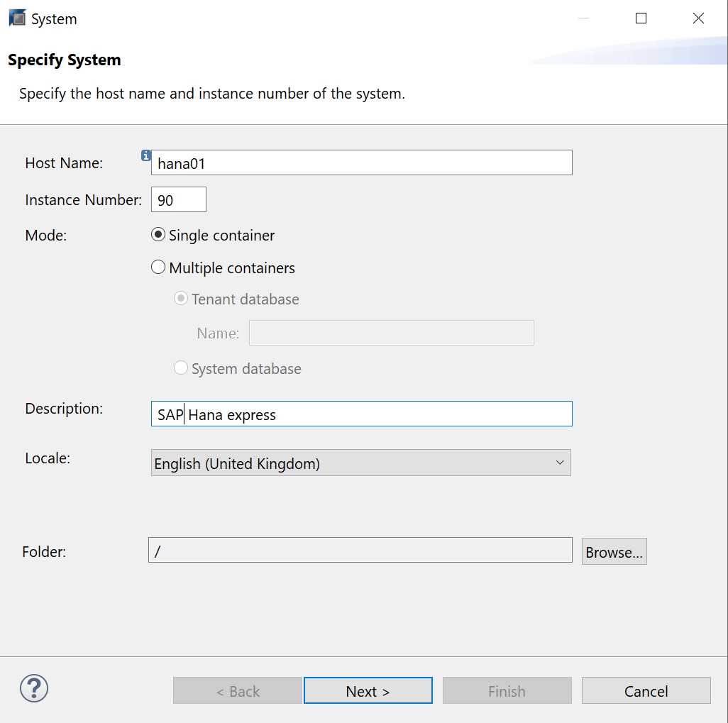
Task: Close the System dialog with X
Action: point(698,19)
